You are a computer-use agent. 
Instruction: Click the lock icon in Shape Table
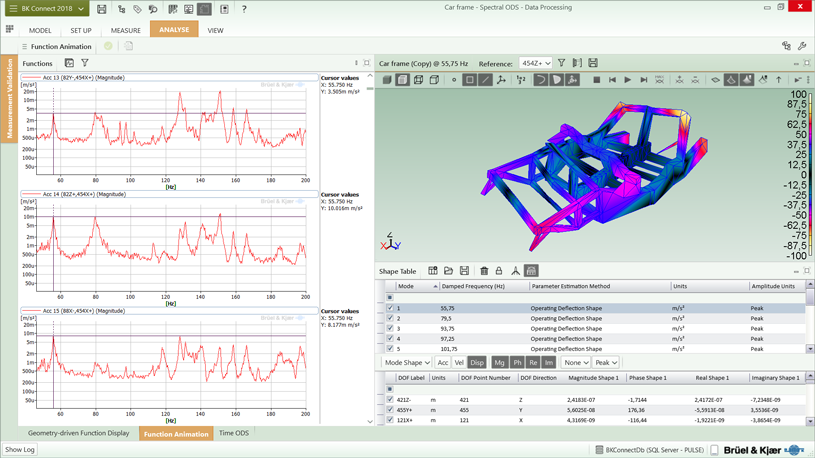pos(499,271)
